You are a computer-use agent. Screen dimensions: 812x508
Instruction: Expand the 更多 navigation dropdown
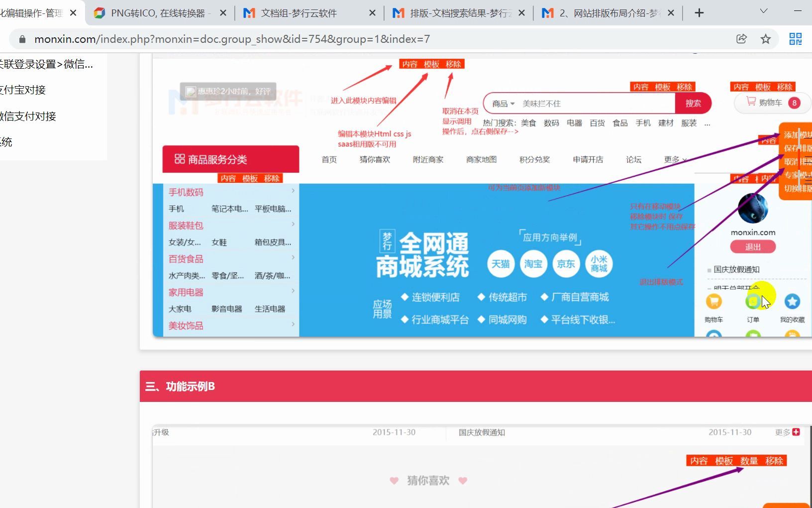tap(676, 159)
